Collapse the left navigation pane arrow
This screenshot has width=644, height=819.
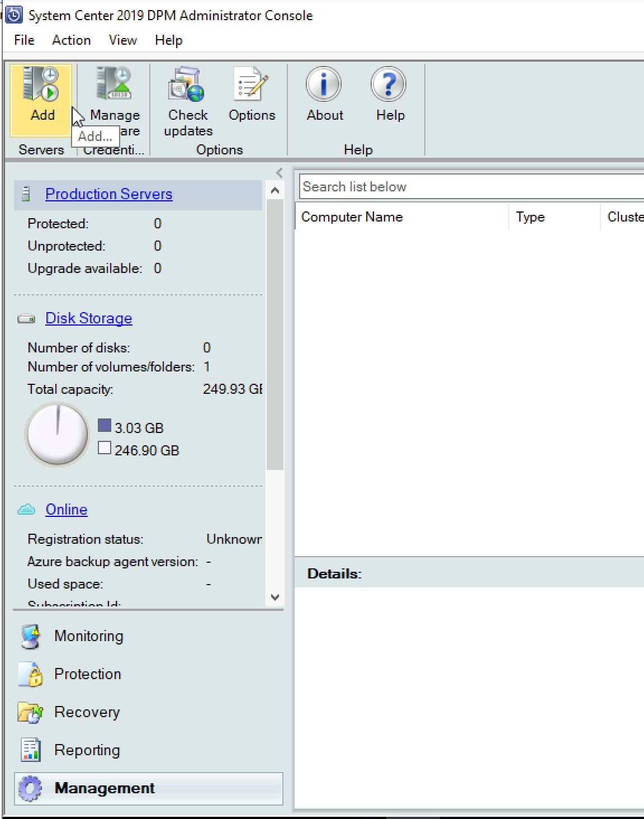[279, 172]
